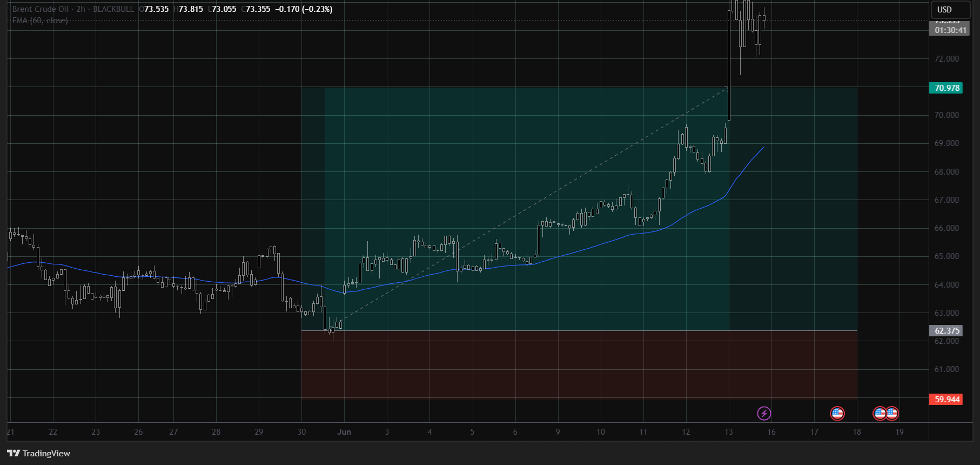Image resolution: width=980 pixels, height=465 pixels.
Task: Click the 70.000 price axis label
Action: [947, 115]
